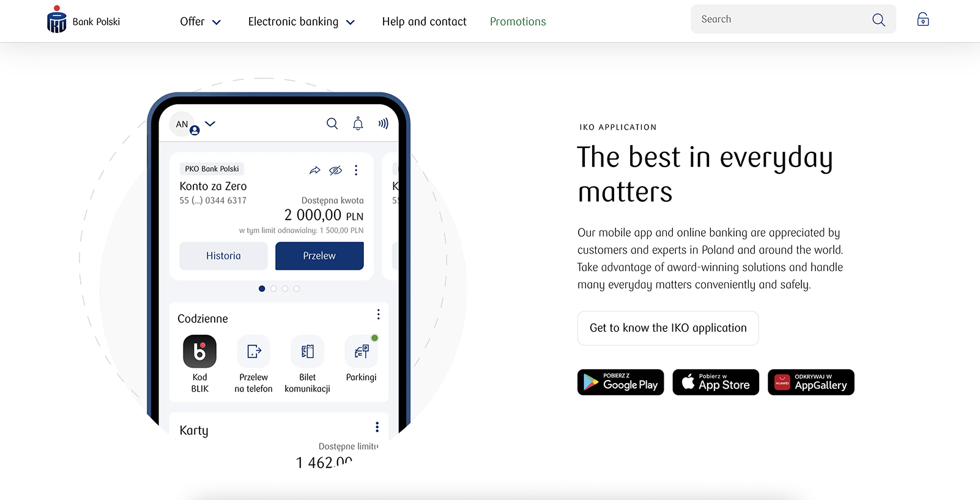Open login via the padlock icon
The height and width of the screenshot is (500, 980).
click(922, 20)
